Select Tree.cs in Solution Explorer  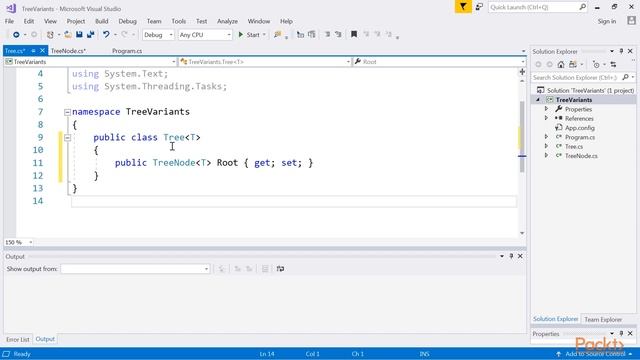point(573,147)
